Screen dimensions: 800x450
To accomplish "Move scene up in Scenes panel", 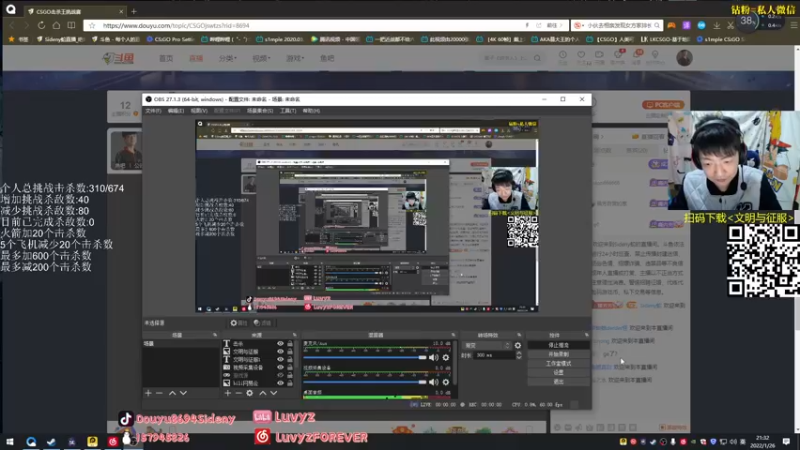I will coord(172,393).
